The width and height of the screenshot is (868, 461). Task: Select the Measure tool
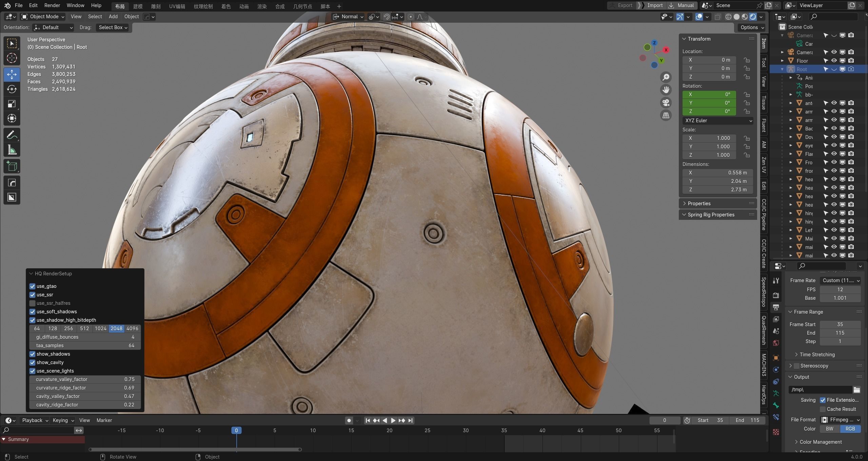point(12,150)
